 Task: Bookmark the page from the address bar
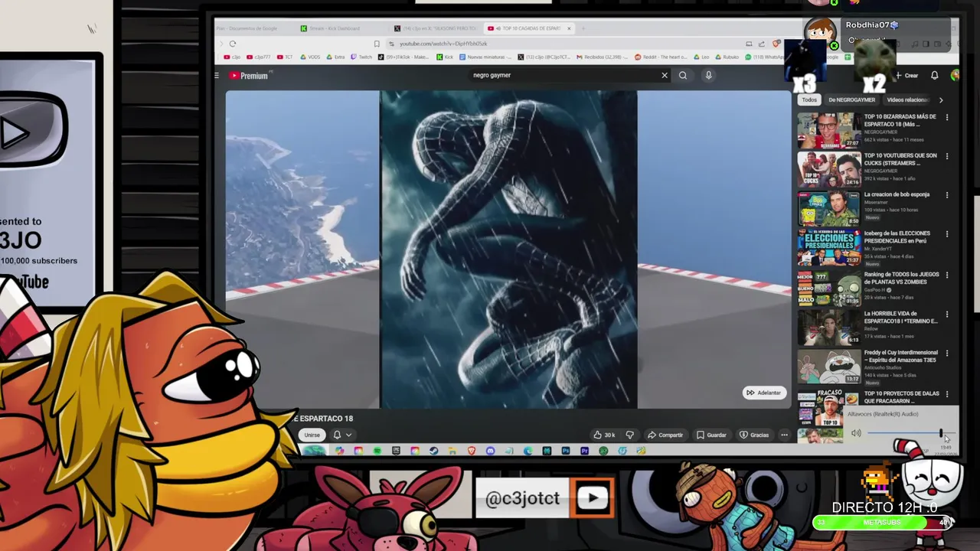[377, 44]
